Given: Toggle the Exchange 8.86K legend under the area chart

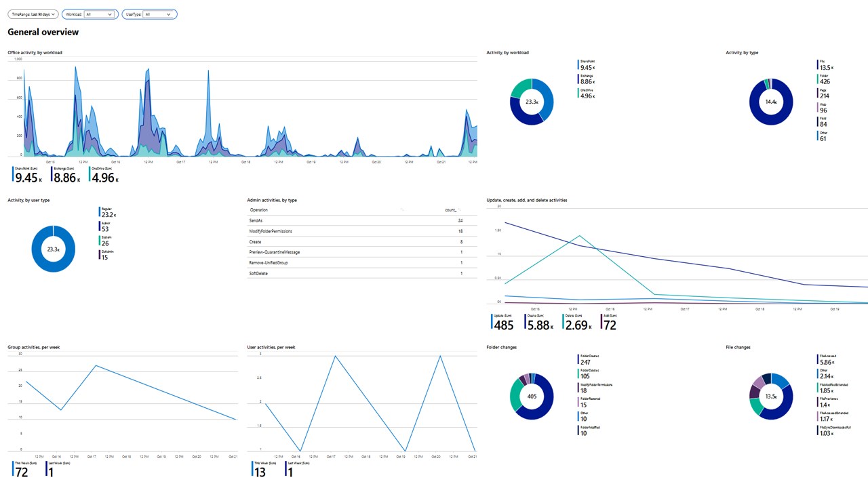Looking at the screenshot, I should click(x=67, y=175).
